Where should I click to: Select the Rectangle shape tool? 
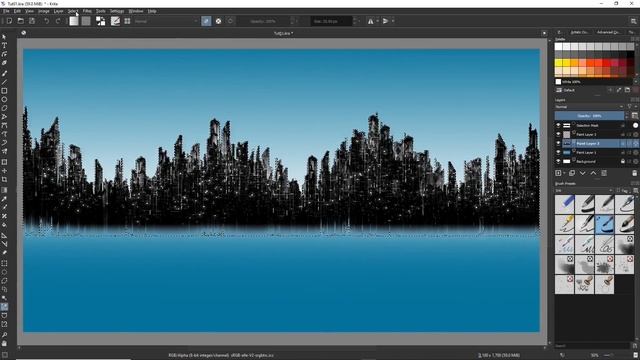click(4, 91)
